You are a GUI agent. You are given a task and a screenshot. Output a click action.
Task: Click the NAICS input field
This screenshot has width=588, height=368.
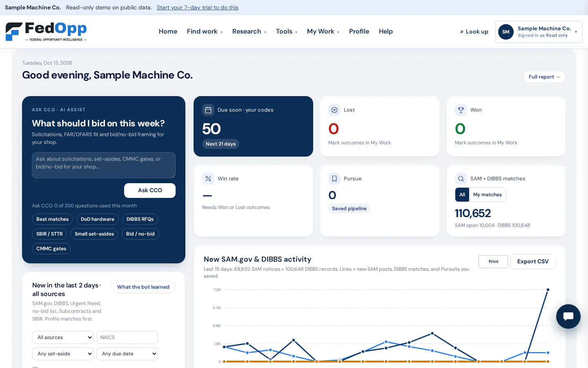click(127, 337)
